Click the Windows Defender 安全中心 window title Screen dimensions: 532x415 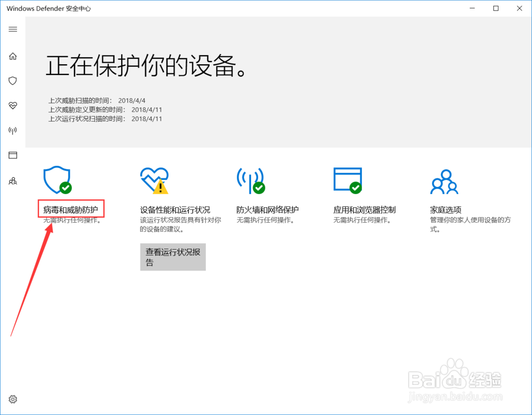pos(49,9)
